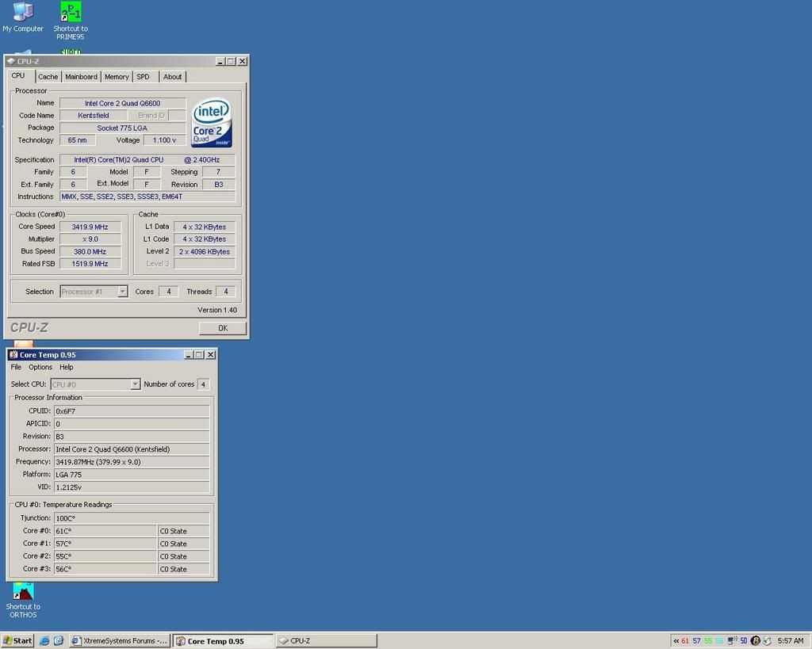
Task: Switch to XtremeSystems Forums taskbar window
Action: click(x=120, y=640)
